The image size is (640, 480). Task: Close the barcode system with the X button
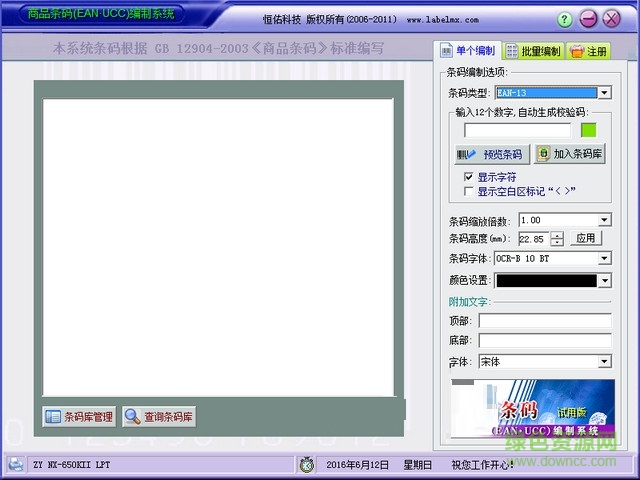pos(611,19)
